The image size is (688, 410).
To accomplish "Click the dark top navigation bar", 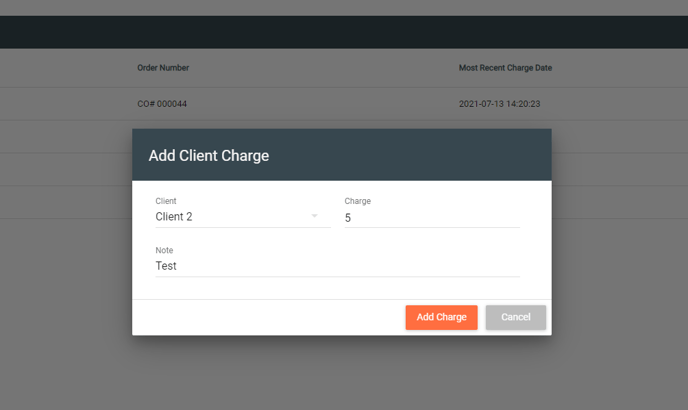I will (x=344, y=32).
